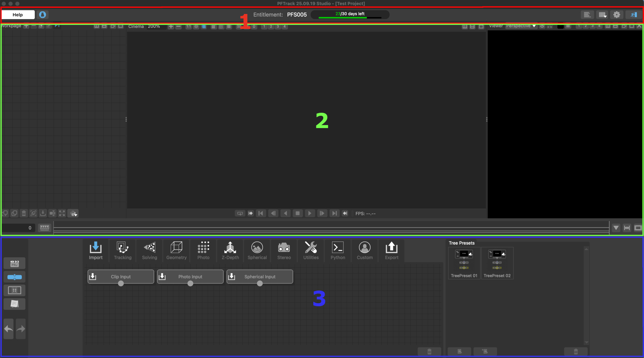Screen dimensions: 644x358
Task: Toggle the PT button in the Workpage toolbar
Action: pyautogui.click(x=57, y=26)
